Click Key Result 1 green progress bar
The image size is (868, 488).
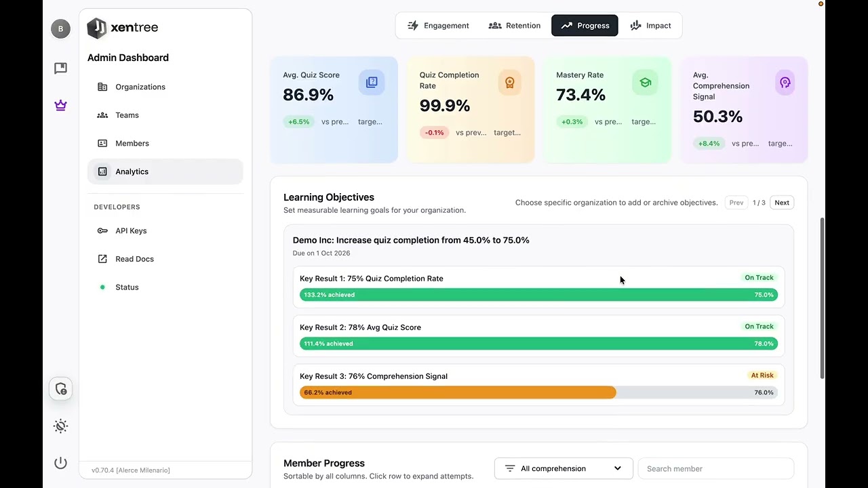point(538,295)
